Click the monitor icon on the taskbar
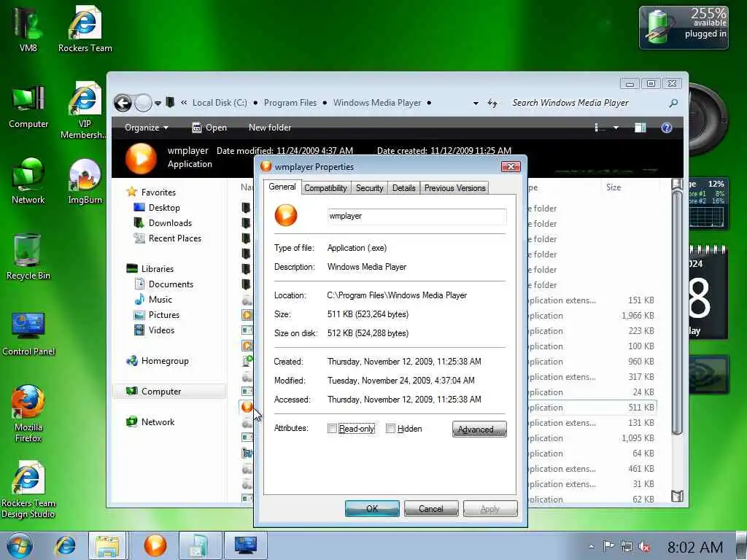Viewport: 747px width, 560px height. (x=246, y=545)
